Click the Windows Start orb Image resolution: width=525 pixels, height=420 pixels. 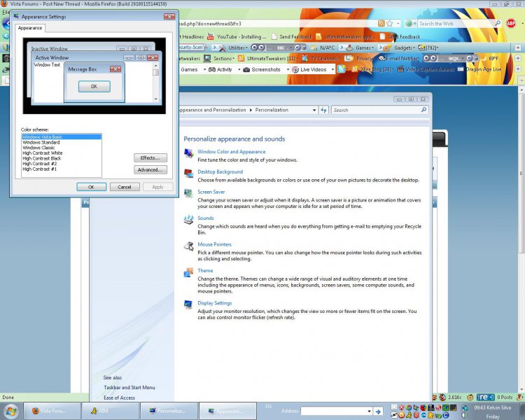[x=11, y=411]
